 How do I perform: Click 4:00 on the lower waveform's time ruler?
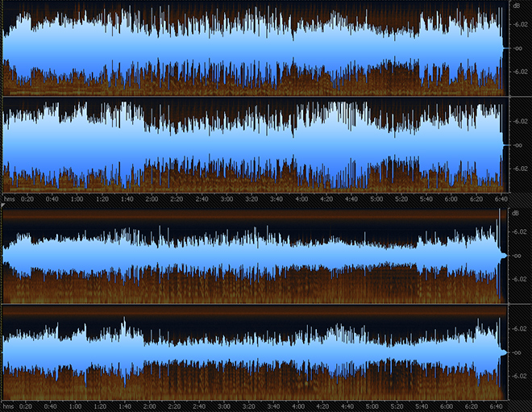pos(298,406)
